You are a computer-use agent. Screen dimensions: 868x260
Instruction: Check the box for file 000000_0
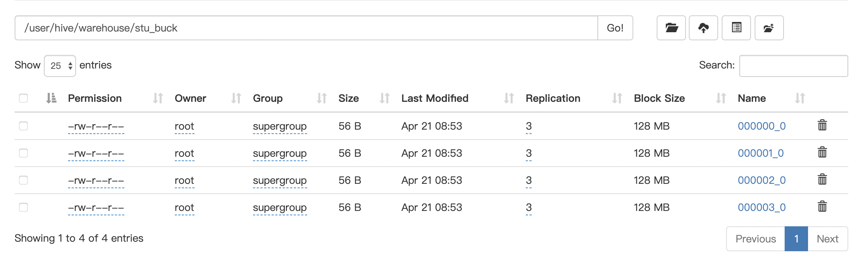click(x=23, y=126)
